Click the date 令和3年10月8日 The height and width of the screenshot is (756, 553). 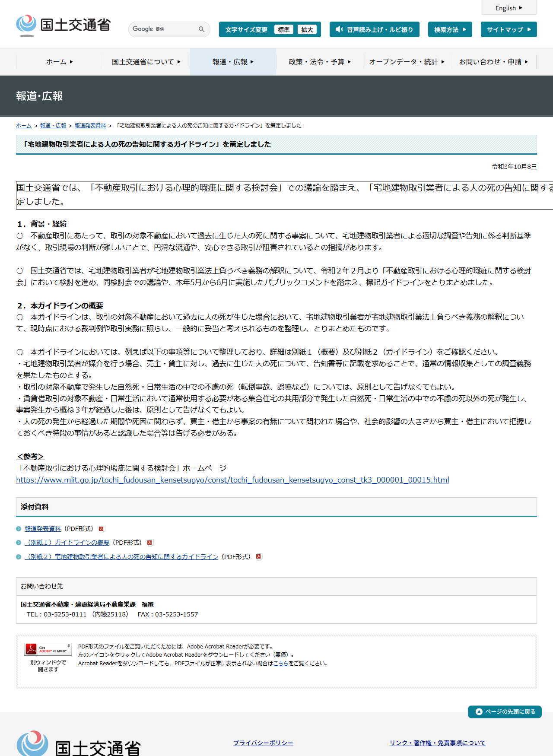coord(514,167)
